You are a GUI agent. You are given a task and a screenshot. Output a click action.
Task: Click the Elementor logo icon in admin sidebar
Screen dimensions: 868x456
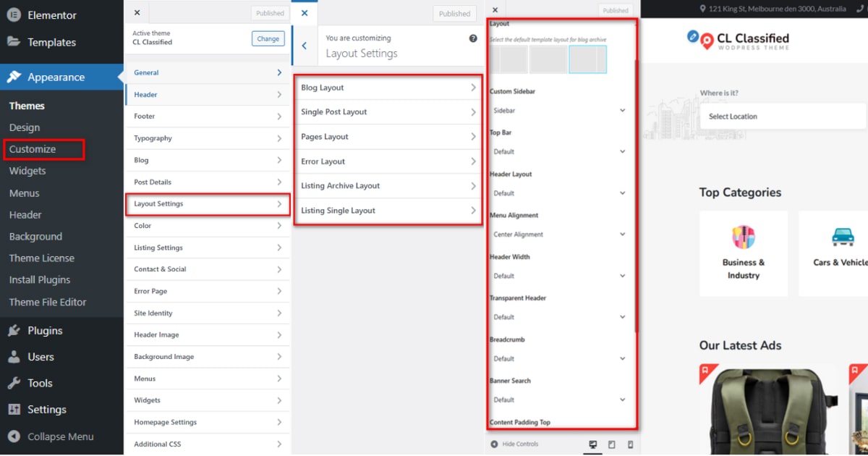14,15
